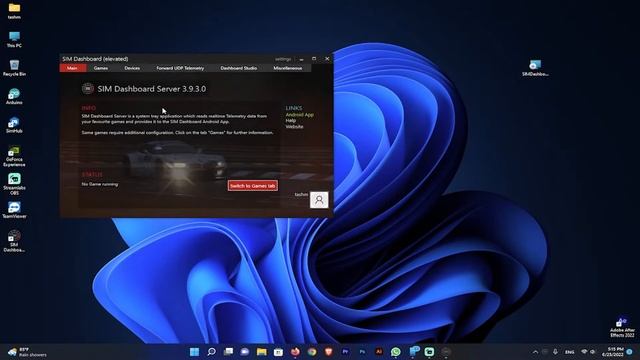
Task: Select the This PC desktop icon
Action: click(14, 40)
